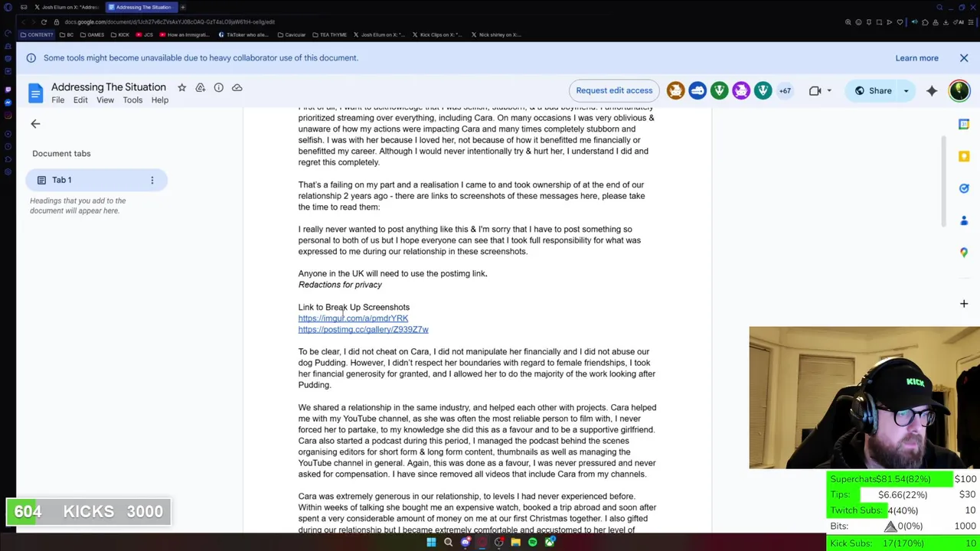Click Learn more in the banner
The width and height of the screenshot is (980, 551).
tap(916, 58)
